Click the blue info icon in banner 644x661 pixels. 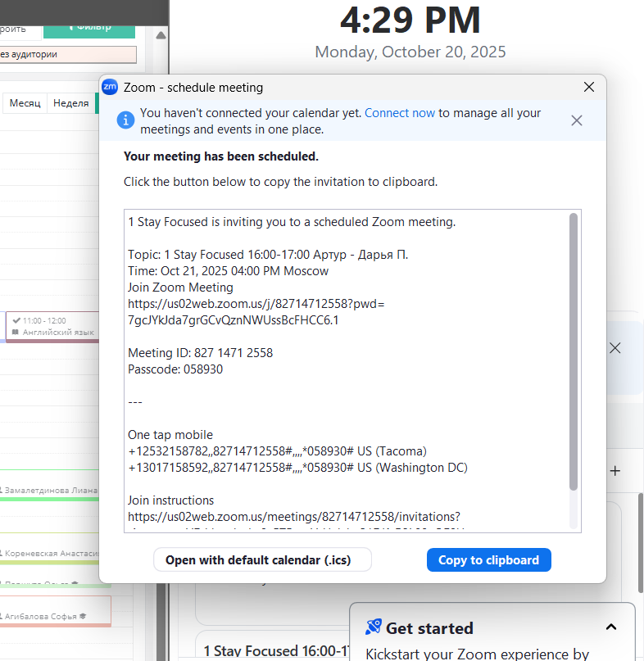pyautogui.click(x=125, y=120)
